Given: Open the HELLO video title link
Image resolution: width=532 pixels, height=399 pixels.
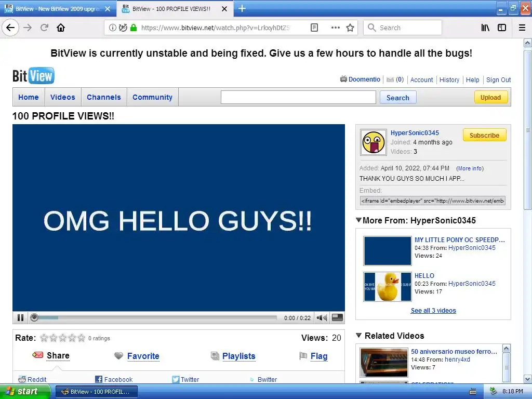Looking at the screenshot, I should coord(424,275).
